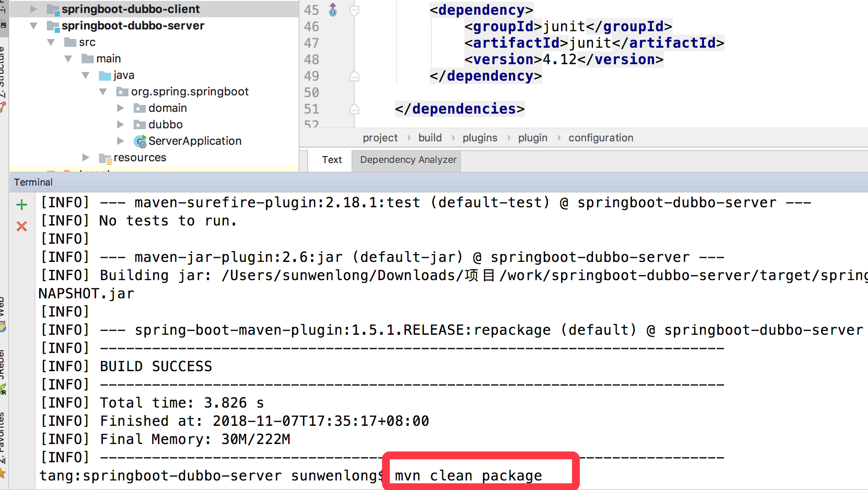The width and height of the screenshot is (868, 490).
Task: Click the java source folder icon
Action: pyautogui.click(x=105, y=75)
